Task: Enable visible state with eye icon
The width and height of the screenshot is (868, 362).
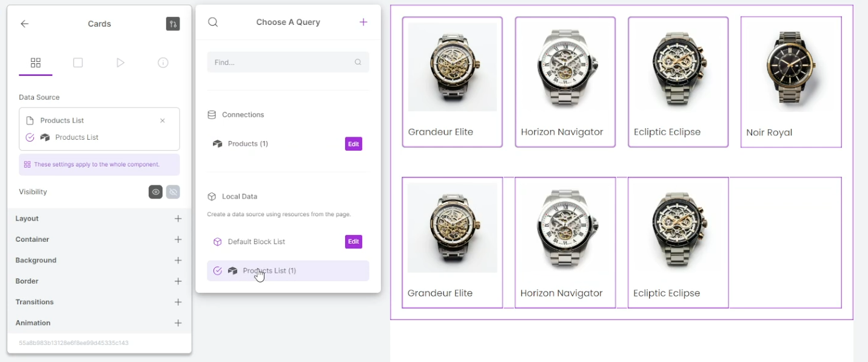Action: (x=156, y=192)
